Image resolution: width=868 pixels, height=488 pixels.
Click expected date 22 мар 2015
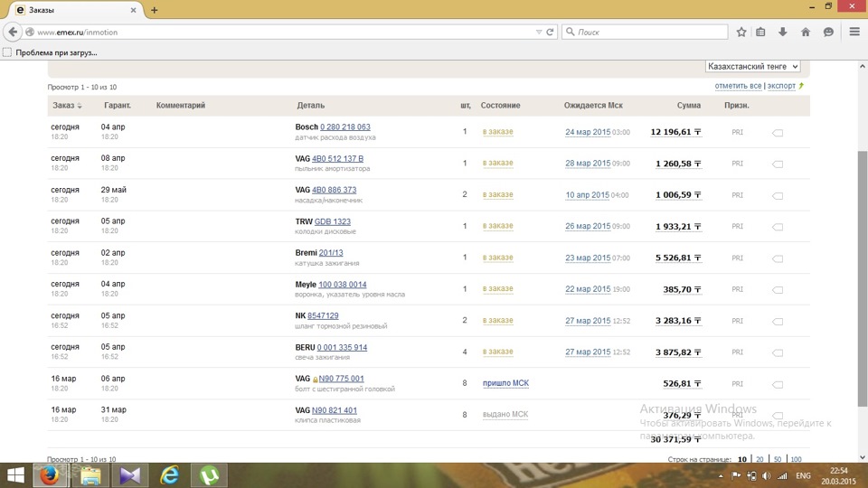coord(588,289)
